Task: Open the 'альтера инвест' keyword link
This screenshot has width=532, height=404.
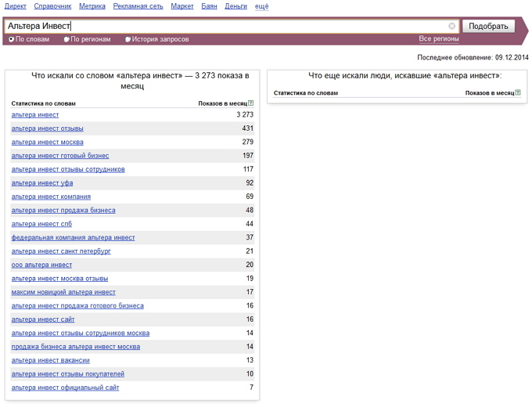Action: coord(35,115)
